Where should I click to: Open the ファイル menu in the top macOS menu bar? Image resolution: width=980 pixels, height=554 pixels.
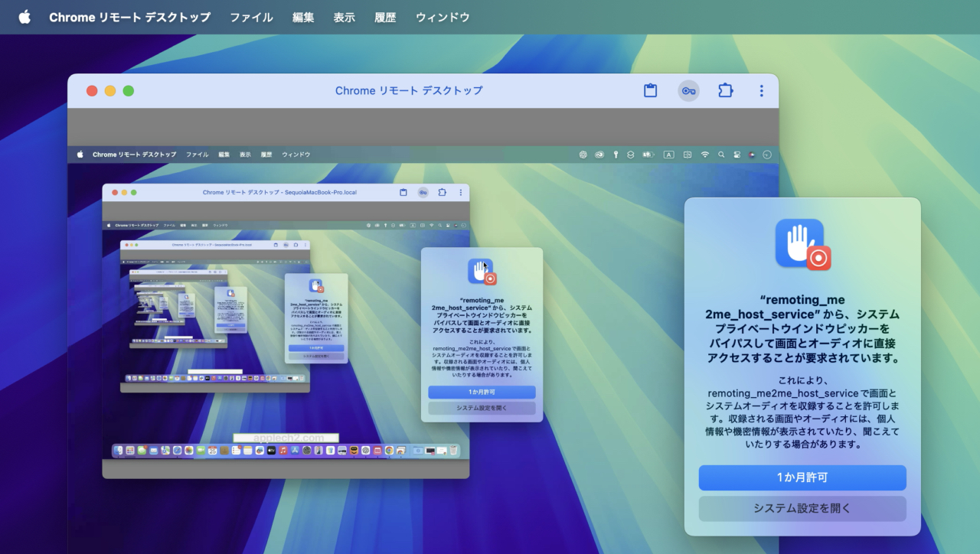point(251,17)
